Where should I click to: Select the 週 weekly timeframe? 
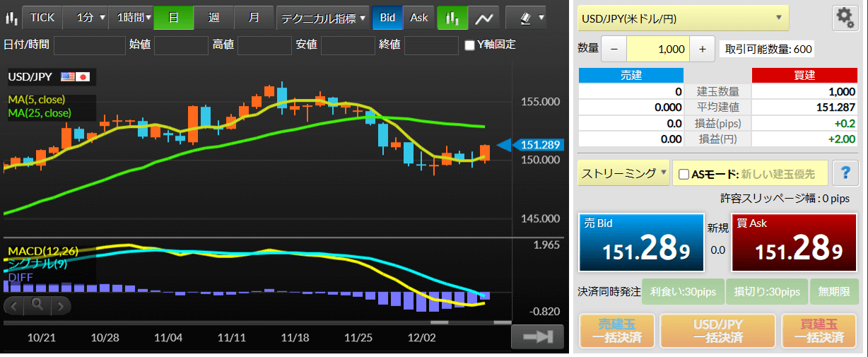coord(213,18)
